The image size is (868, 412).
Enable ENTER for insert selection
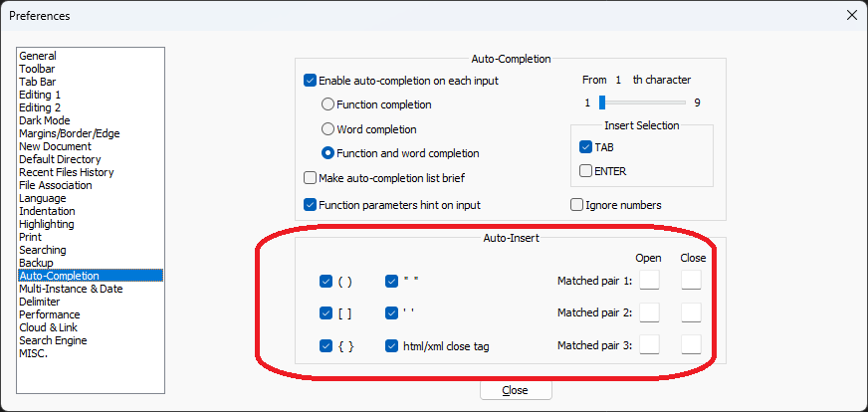coord(585,171)
